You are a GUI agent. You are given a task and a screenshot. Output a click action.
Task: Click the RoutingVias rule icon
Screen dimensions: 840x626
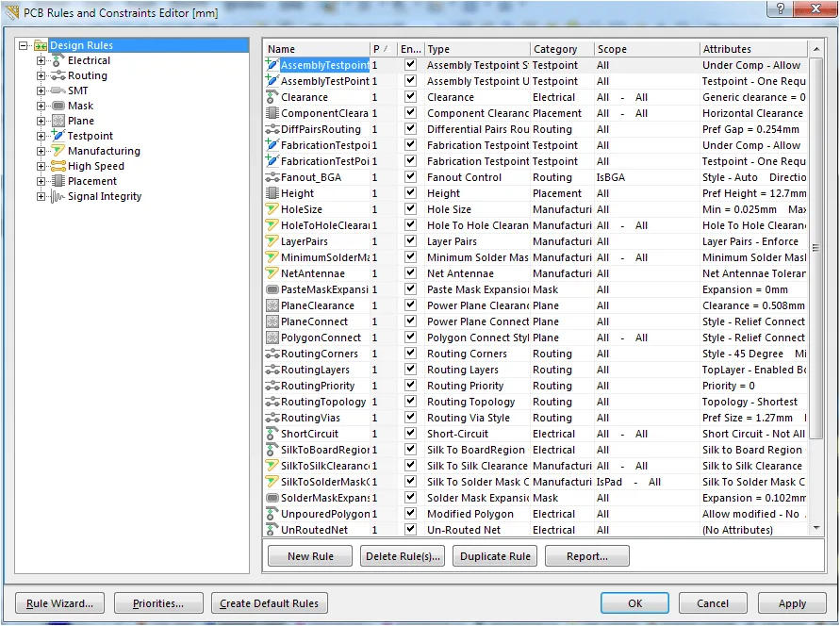click(272, 418)
